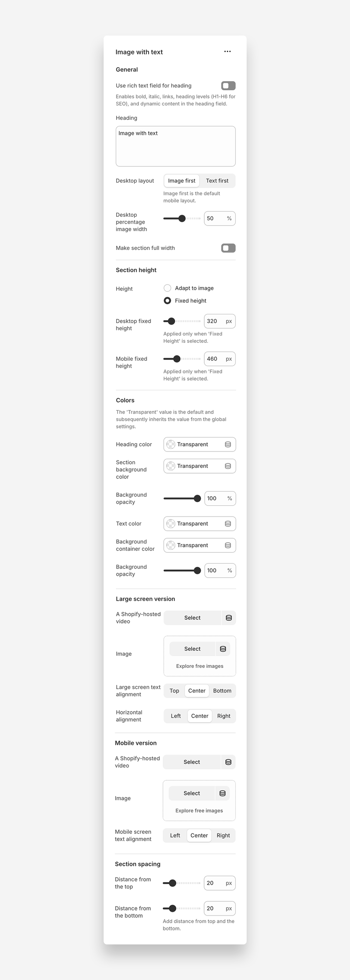Click dynamic source icon for Section background color
The width and height of the screenshot is (350, 980).
coord(228,466)
